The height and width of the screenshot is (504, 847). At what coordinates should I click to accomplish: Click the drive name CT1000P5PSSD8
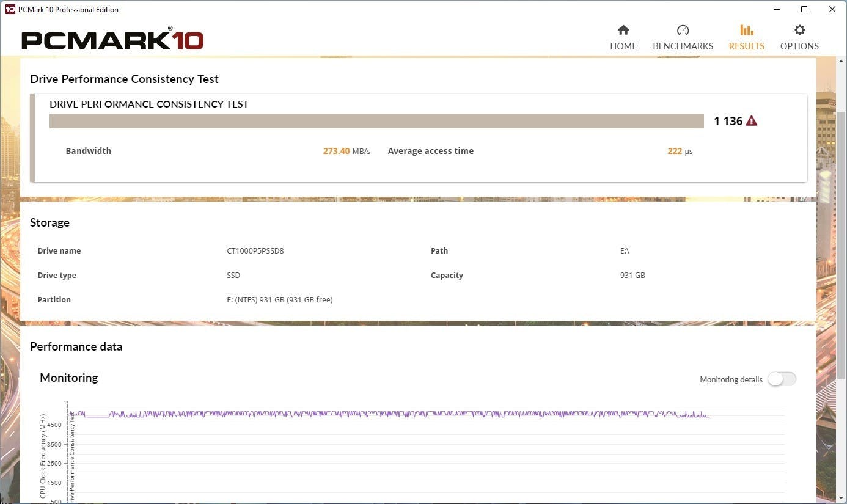pos(255,250)
